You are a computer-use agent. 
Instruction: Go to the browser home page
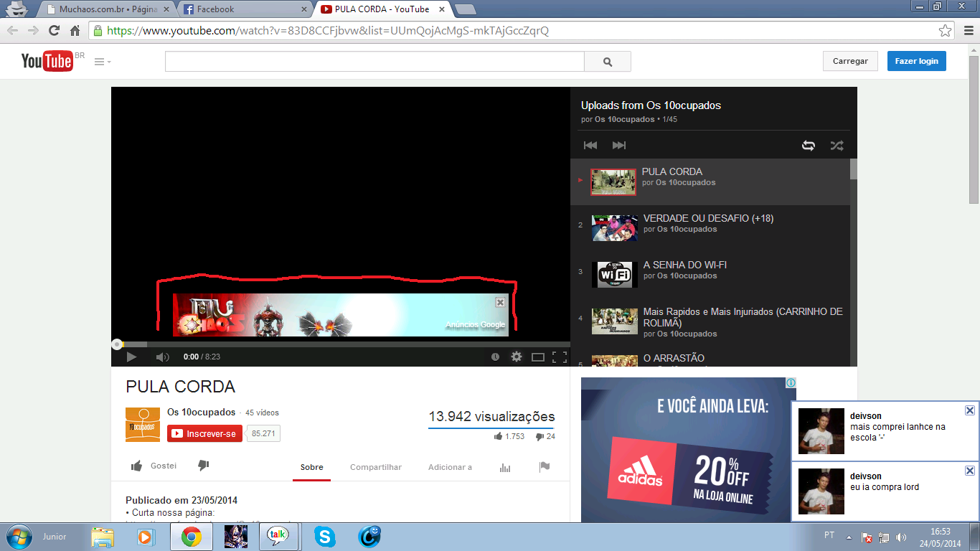[x=75, y=31]
